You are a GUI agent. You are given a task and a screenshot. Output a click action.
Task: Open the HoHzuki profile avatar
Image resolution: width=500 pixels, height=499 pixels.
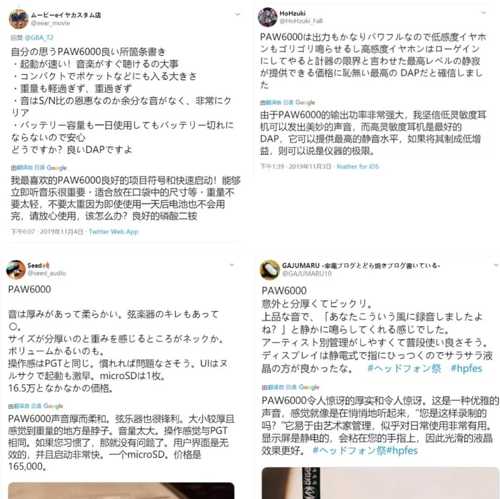pos(267,17)
